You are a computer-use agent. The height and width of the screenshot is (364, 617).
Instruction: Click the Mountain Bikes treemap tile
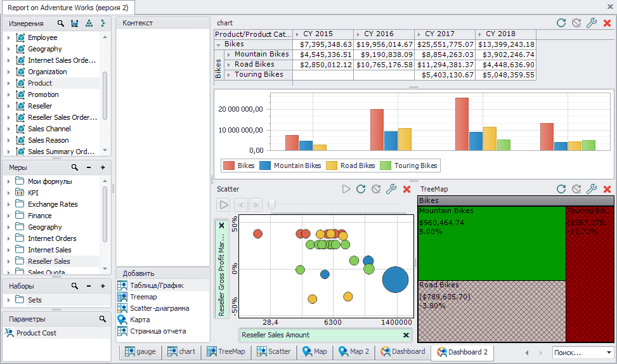click(x=492, y=243)
